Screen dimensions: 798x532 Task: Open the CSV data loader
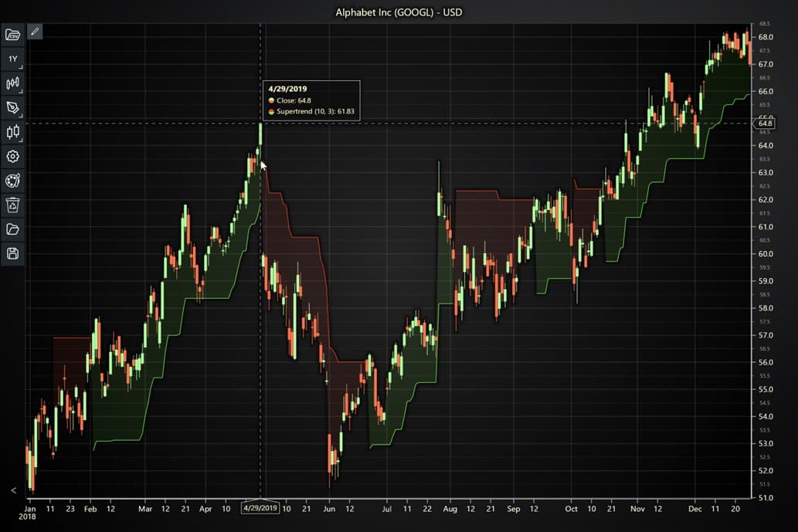pyautogui.click(x=12, y=34)
